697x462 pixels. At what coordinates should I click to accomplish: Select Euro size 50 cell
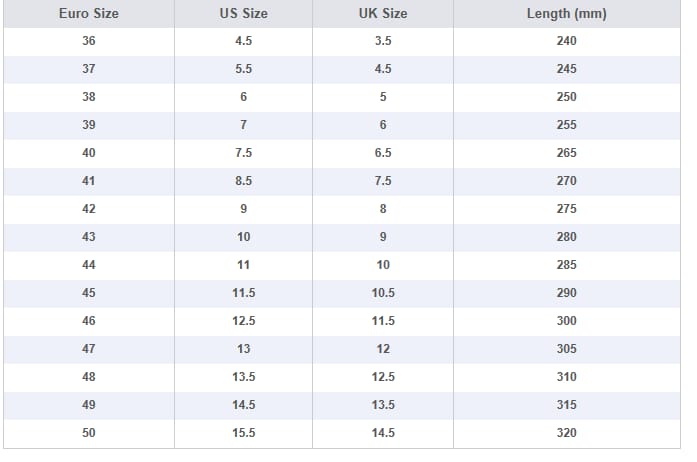click(89, 433)
